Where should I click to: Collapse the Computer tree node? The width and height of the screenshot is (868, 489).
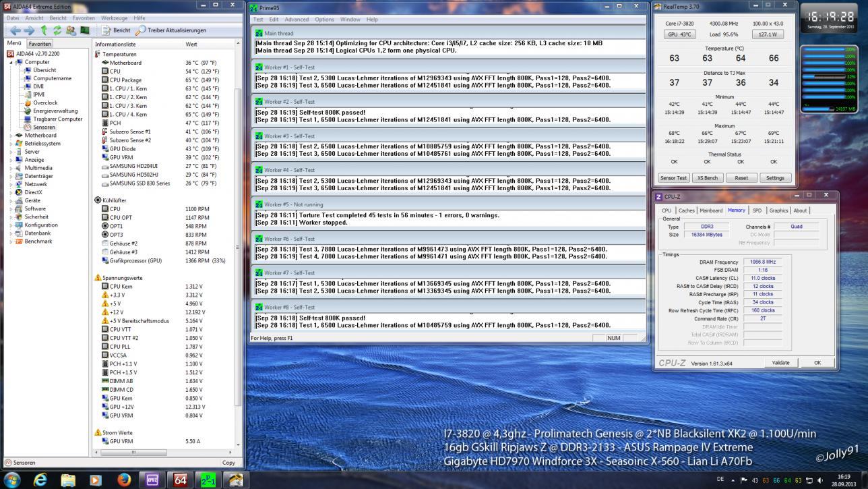coord(11,62)
